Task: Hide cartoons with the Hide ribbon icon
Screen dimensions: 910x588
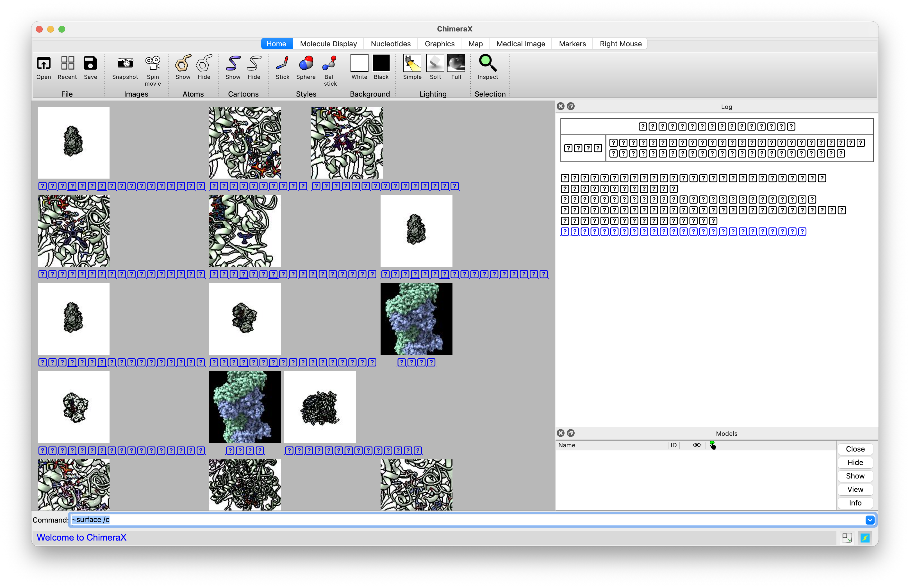Action: click(254, 63)
